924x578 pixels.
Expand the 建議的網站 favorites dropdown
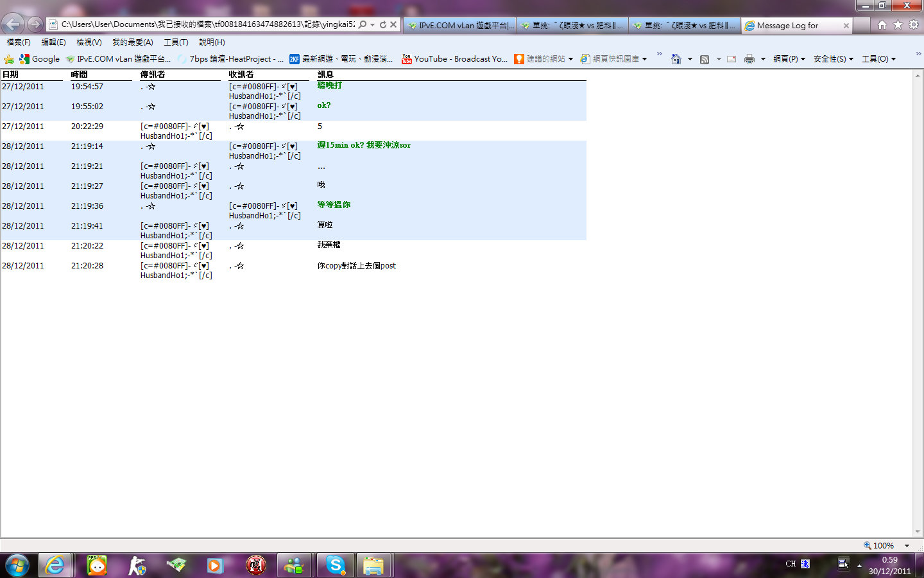(570, 59)
